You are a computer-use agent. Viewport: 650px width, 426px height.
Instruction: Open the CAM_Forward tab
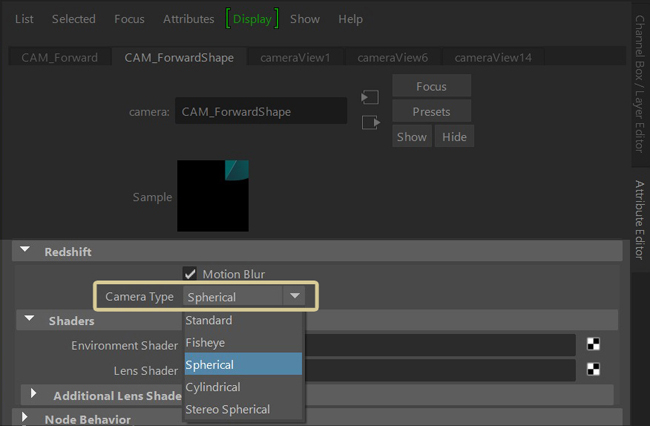60,57
